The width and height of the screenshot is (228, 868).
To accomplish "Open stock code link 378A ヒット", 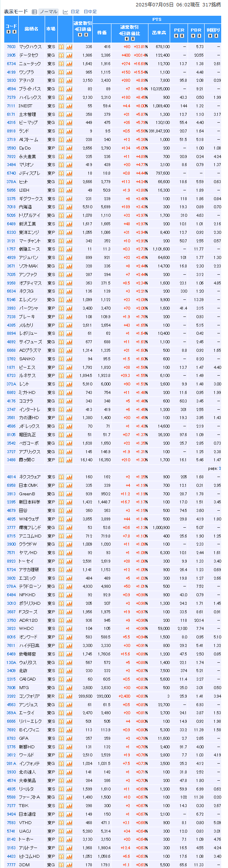I will point(11,182).
